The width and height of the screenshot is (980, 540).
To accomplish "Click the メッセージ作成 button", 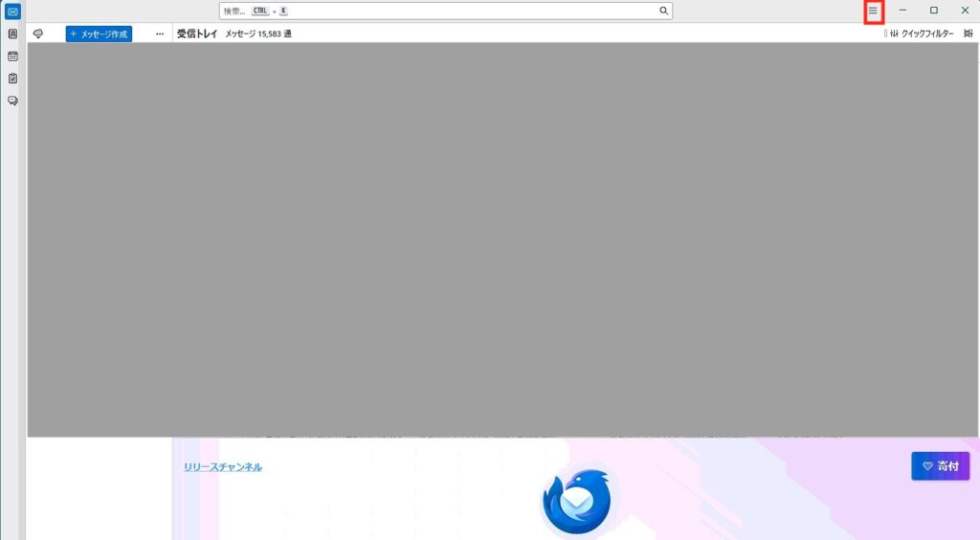I will coord(99,34).
